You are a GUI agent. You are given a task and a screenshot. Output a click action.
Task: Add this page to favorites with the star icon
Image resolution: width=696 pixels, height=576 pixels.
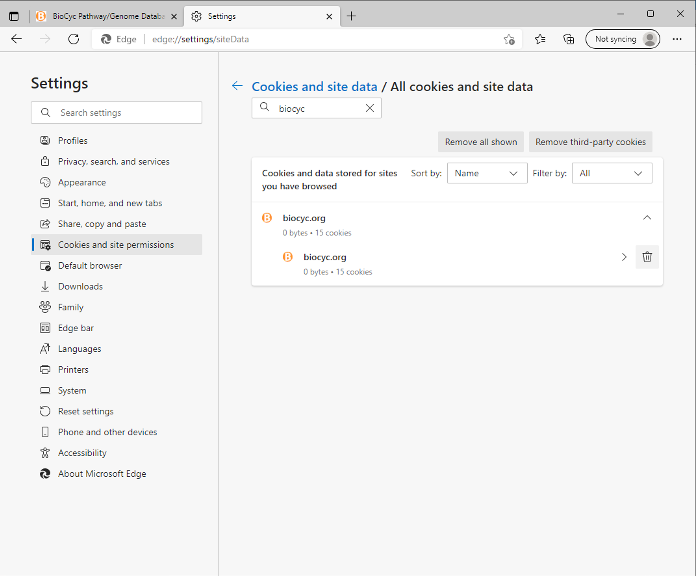pos(509,39)
